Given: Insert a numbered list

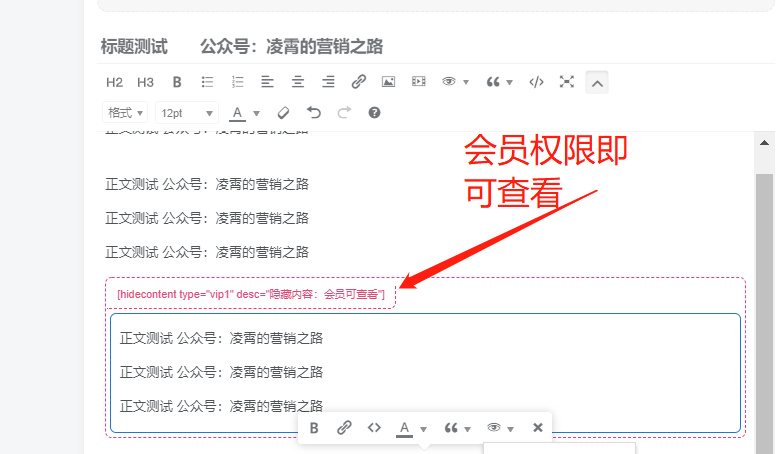Looking at the screenshot, I should coord(237,82).
